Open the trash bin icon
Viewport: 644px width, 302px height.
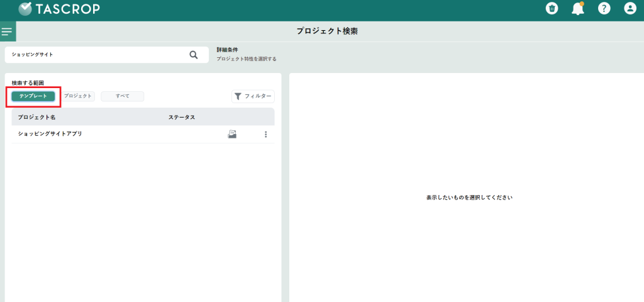pyautogui.click(x=552, y=8)
